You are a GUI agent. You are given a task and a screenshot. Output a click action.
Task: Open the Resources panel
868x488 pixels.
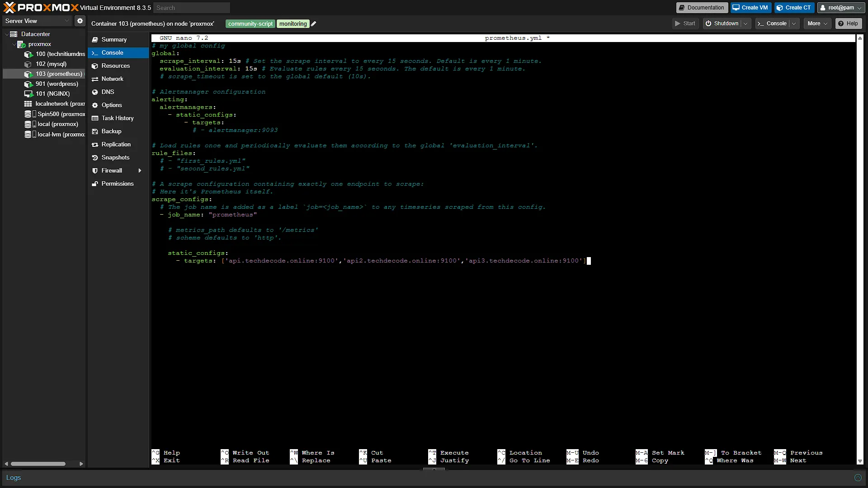118,66
